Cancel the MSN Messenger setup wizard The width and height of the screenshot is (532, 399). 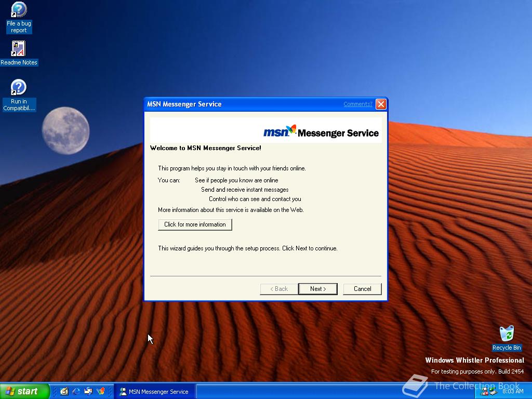(x=362, y=289)
